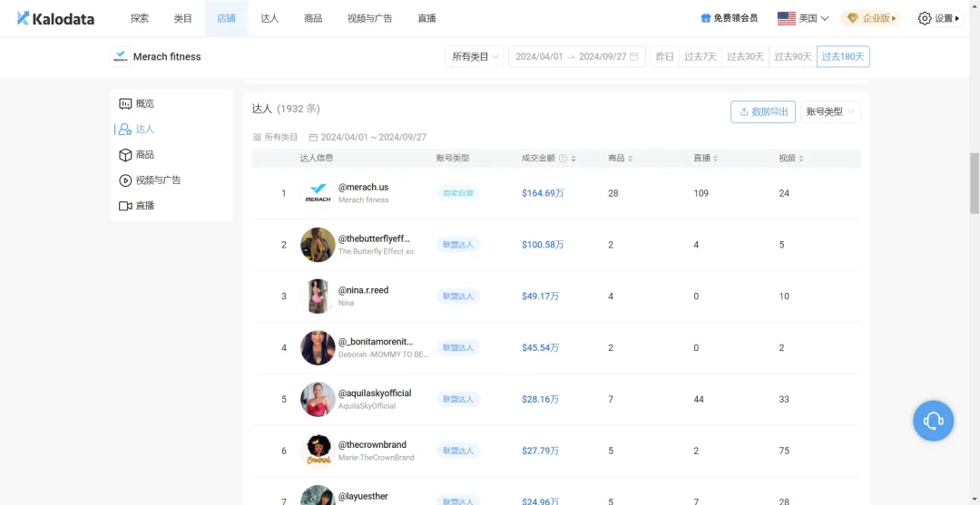Viewport: 980px width, 505px height.
Task: Click the Kalodata logo icon
Action: pos(24,18)
